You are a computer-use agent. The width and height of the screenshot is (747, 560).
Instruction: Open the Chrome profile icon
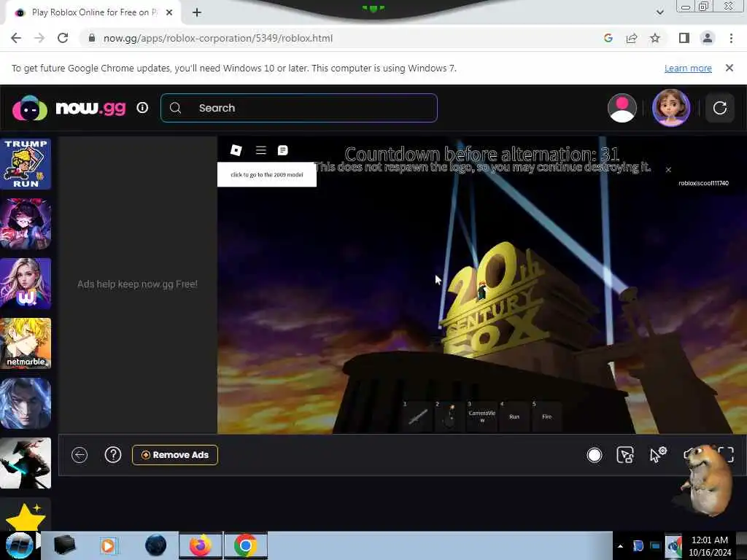tap(708, 38)
